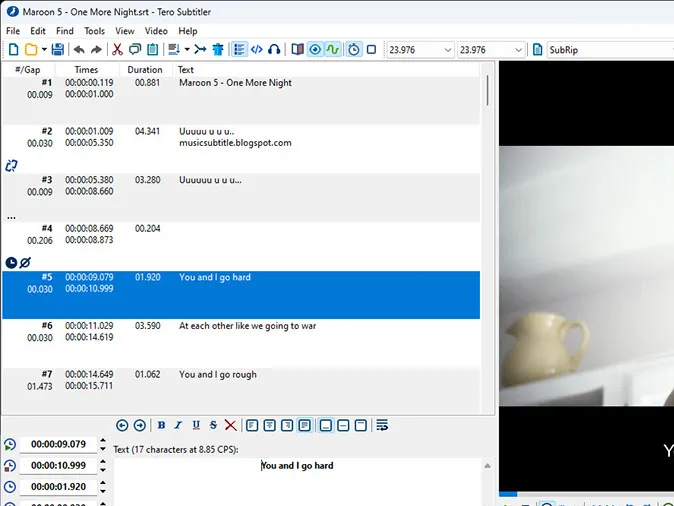
Task: Toggle the waveform view button
Action: coord(333,49)
